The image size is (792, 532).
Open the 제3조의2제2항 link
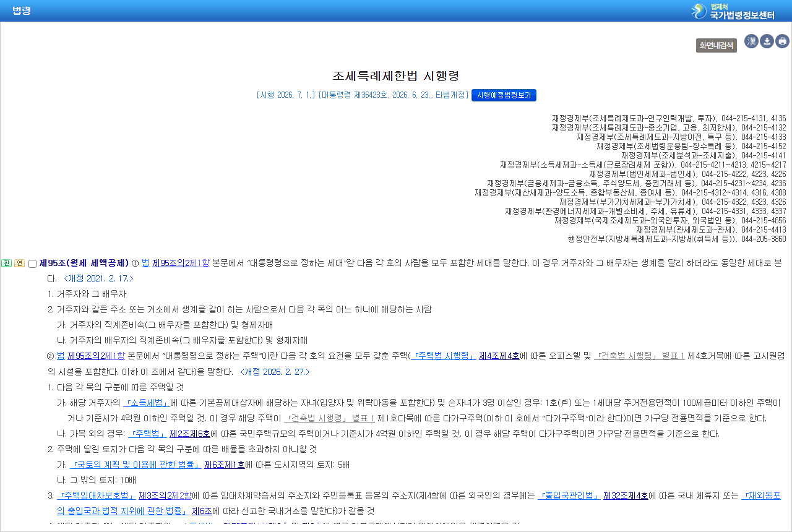[165, 496]
